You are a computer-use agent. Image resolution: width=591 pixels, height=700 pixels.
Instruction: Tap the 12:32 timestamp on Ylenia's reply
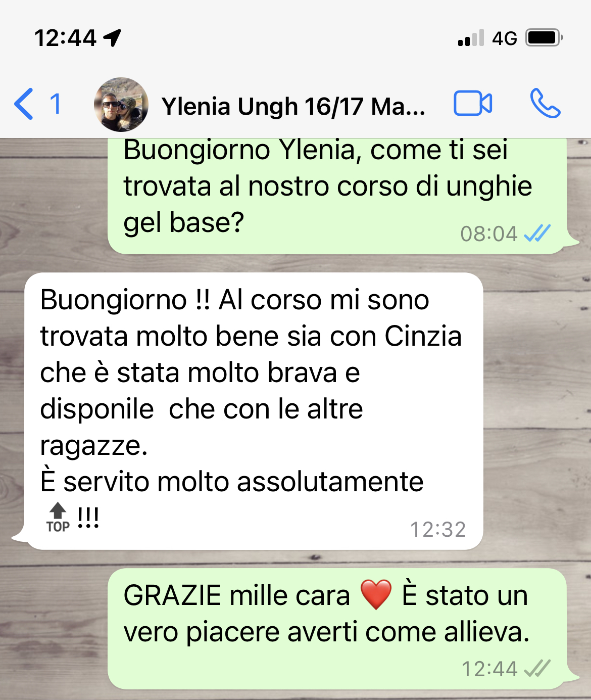click(x=438, y=530)
